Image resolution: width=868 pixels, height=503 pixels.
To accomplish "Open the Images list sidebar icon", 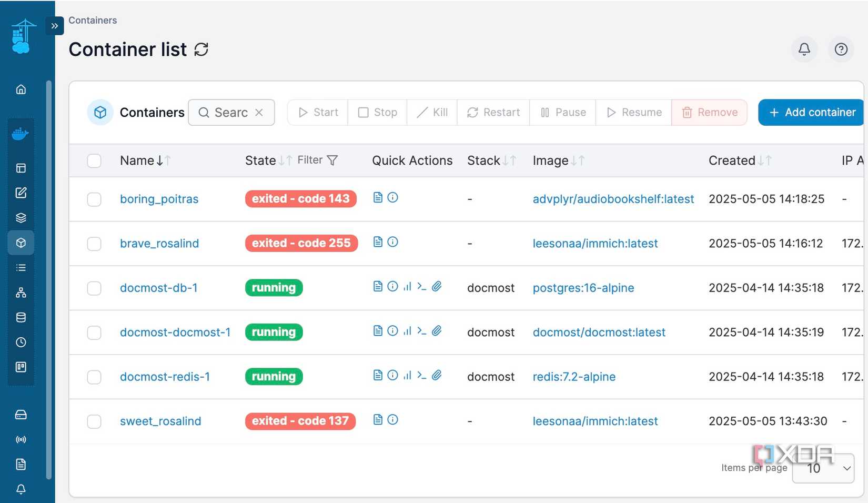I will [x=21, y=268].
